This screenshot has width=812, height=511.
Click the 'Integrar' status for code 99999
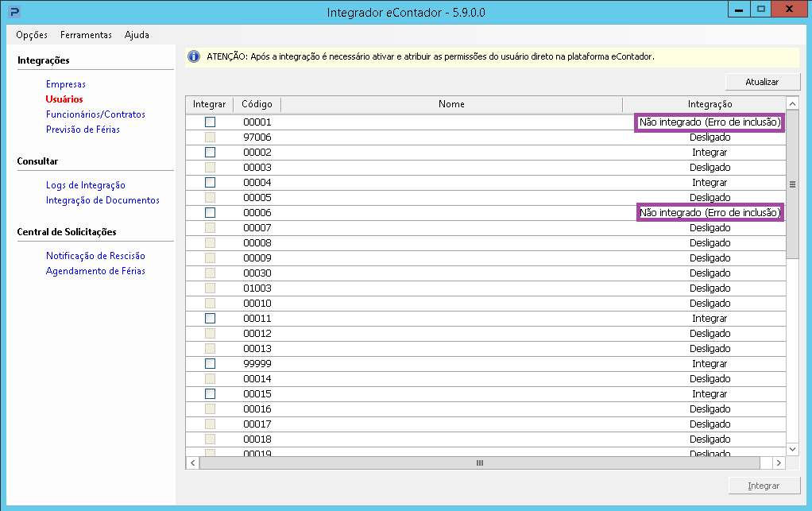pyautogui.click(x=710, y=363)
